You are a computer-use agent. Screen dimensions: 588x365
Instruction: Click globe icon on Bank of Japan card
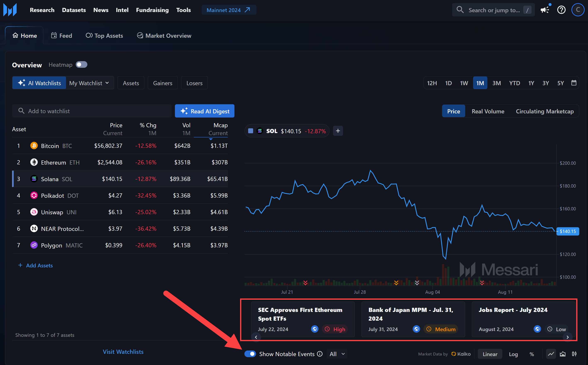416,329
